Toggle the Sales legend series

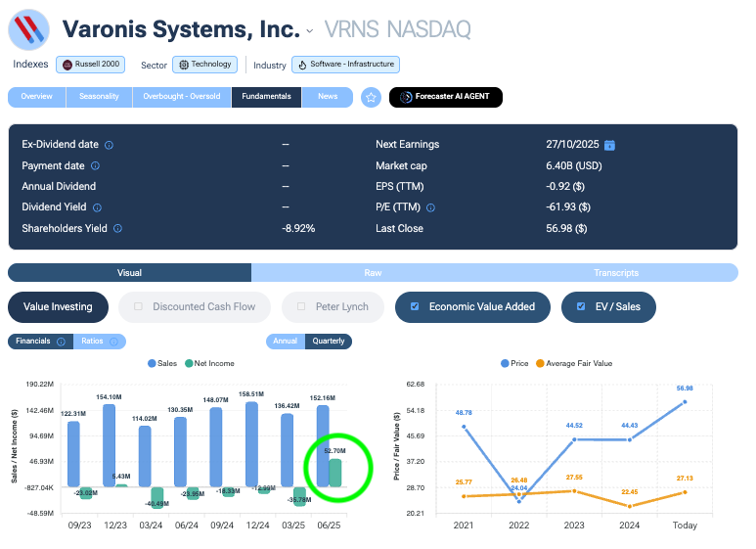tap(162, 363)
